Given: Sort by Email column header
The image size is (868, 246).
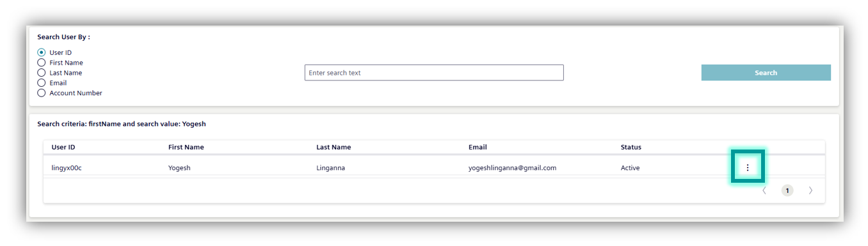Looking at the screenshot, I should [x=478, y=147].
